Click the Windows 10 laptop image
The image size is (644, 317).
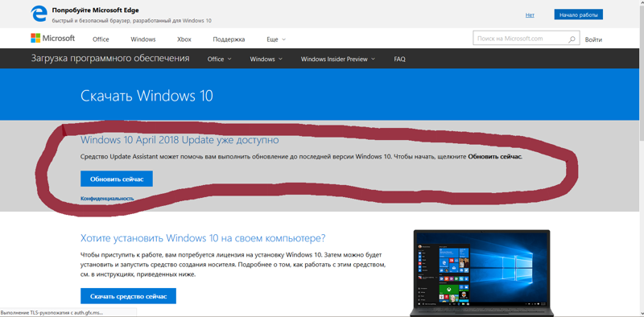pos(481,273)
